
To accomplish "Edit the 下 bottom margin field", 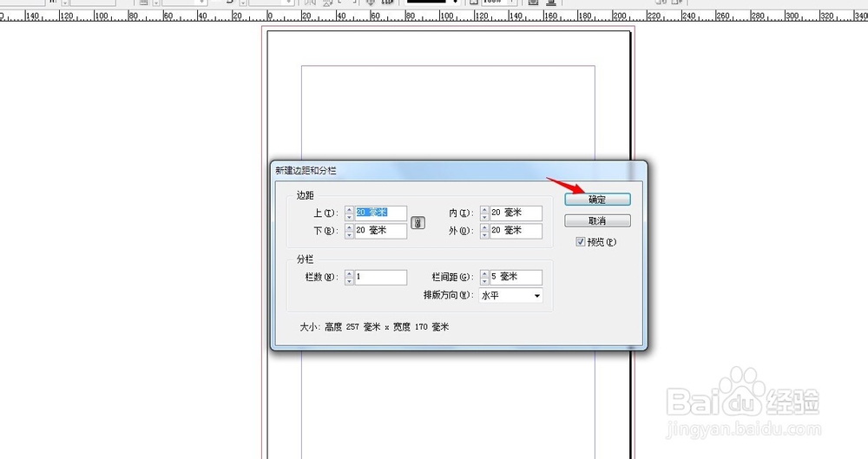I will pos(381,231).
